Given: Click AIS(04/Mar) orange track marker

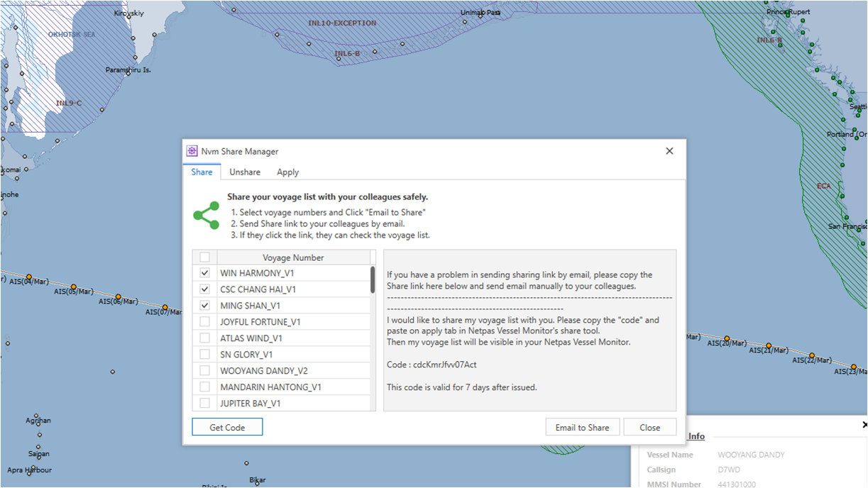Looking at the screenshot, I should [x=29, y=277].
